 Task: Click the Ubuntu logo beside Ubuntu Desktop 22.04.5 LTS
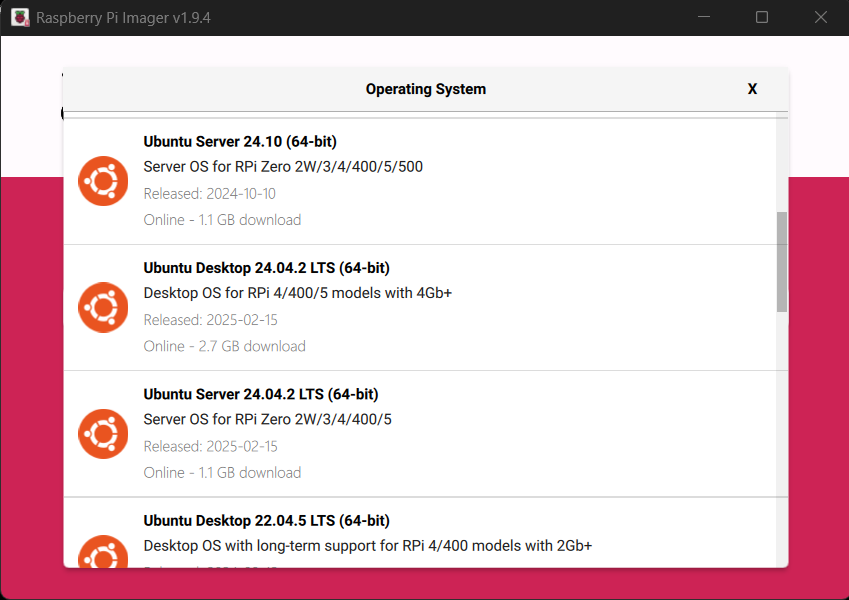(x=103, y=551)
